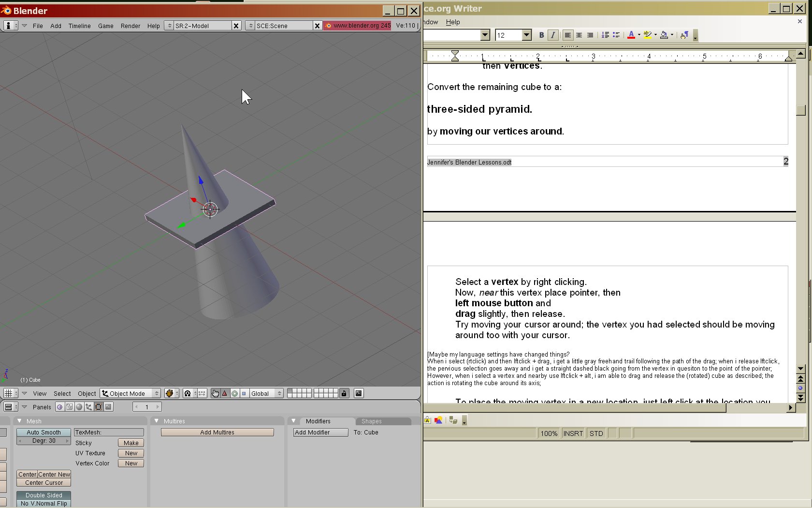812x508 pixels.
Task: Toggle the layer lock icon
Action: point(344,393)
